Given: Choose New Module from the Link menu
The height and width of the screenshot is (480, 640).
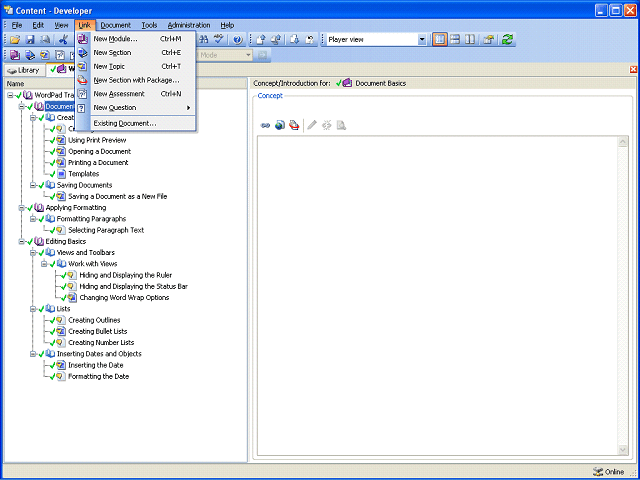Looking at the screenshot, I should (x=136, y=39).
